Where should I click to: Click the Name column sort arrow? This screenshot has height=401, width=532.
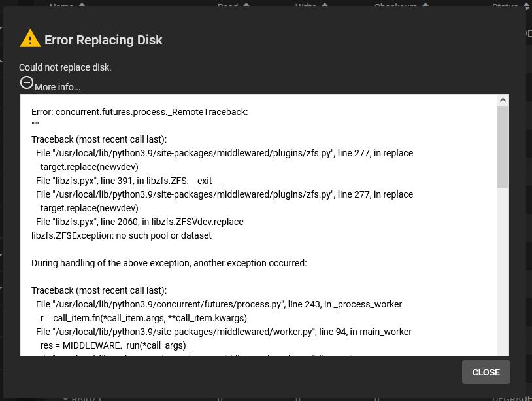click(x=82, y=5)
